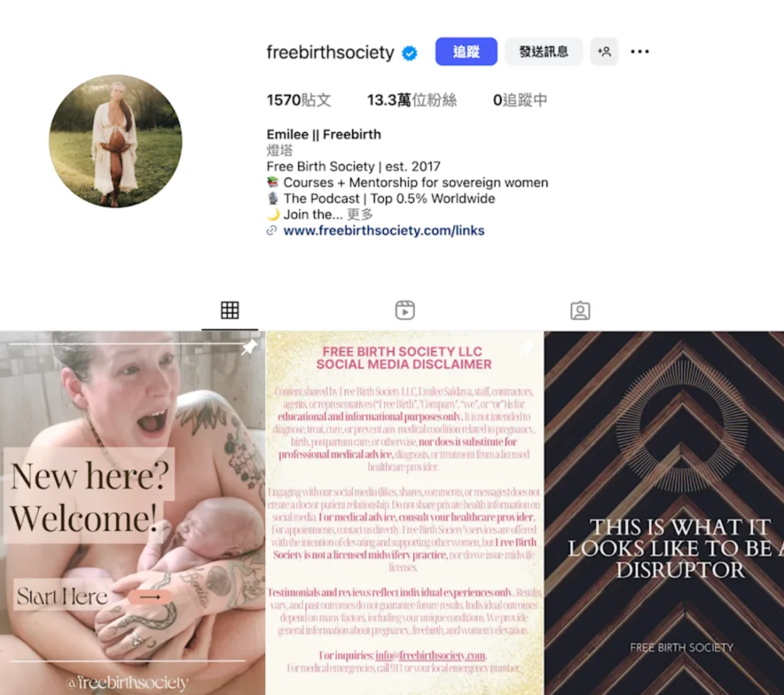
Task: Open the New here? Welcome! post
Action: pyautogui.click(x=133, y=513)
